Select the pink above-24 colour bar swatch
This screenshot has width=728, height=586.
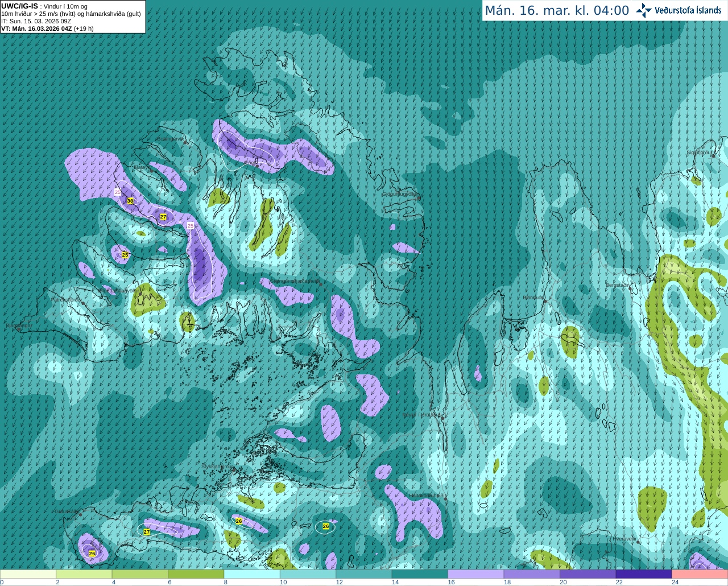point(700,574)
